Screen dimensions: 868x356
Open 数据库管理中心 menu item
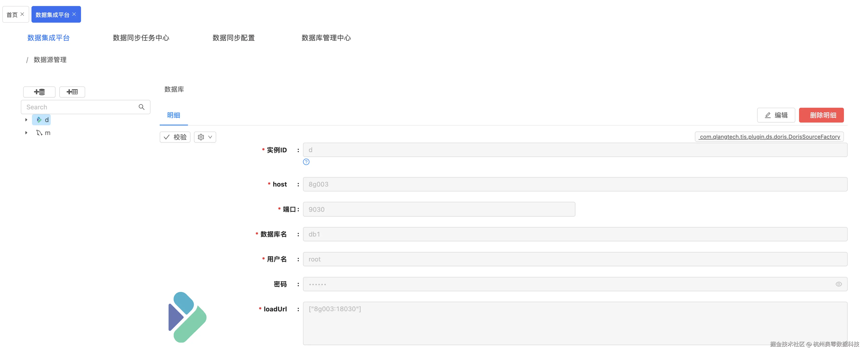coord(326,38)
